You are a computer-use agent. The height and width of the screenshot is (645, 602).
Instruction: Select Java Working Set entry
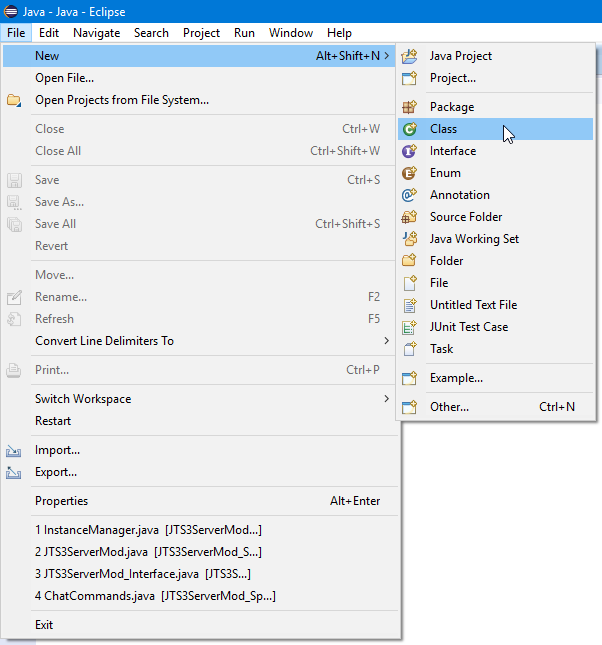tap(495, 239)
